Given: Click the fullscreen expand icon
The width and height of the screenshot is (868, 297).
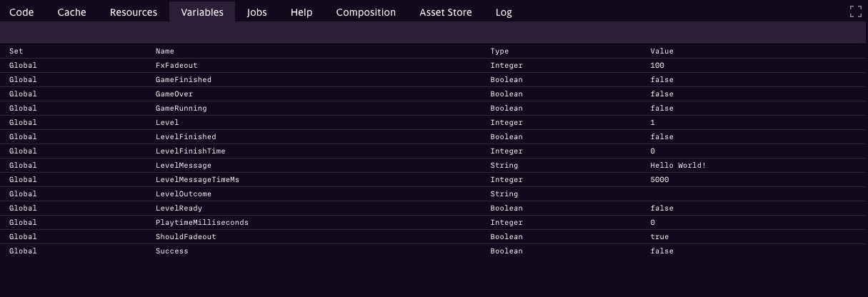Looking at the screenshot, I should (x=855, y=11).
